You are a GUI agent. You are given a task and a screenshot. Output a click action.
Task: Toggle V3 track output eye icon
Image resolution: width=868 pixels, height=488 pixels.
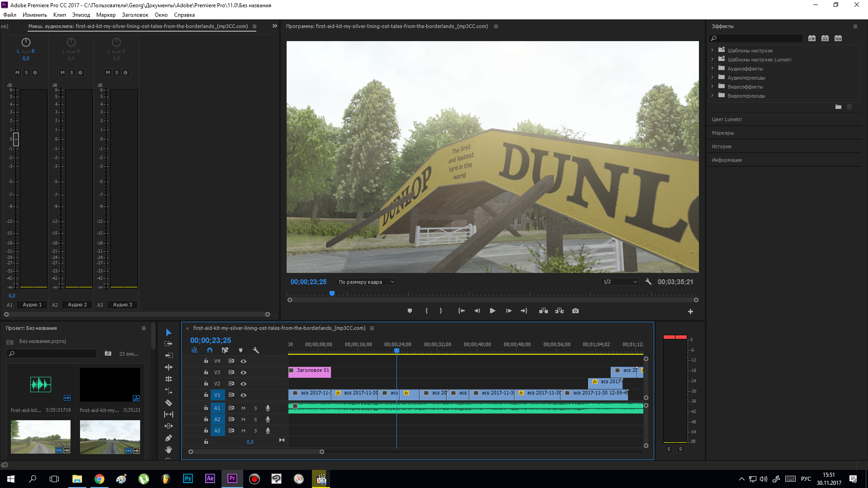tap(243, 372)
